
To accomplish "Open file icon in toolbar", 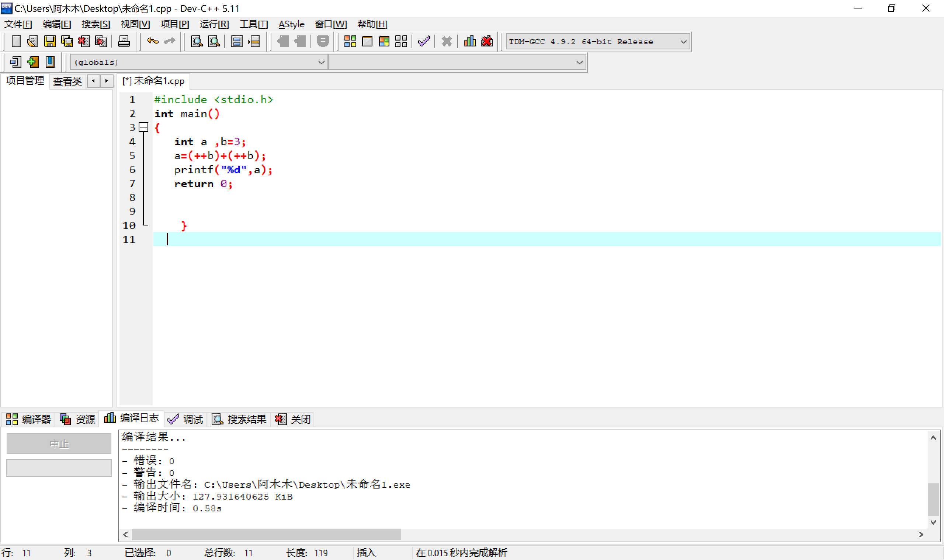I will pos(32,41).
